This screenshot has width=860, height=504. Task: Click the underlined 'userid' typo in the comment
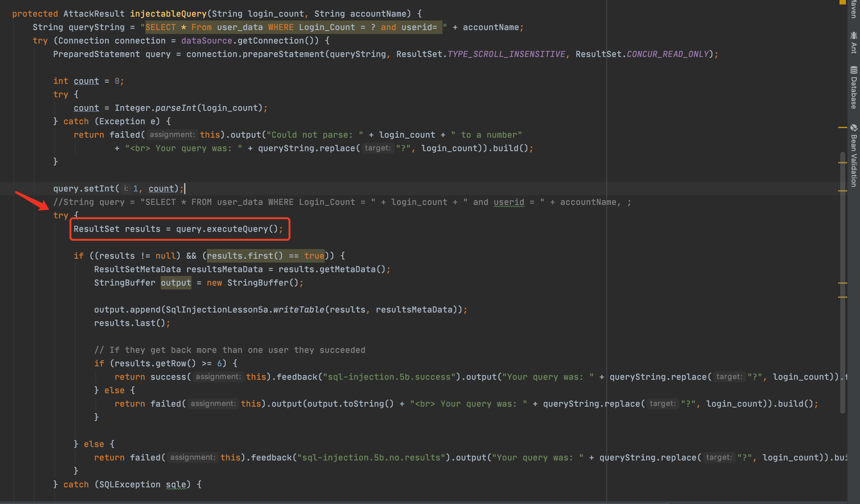508,202
